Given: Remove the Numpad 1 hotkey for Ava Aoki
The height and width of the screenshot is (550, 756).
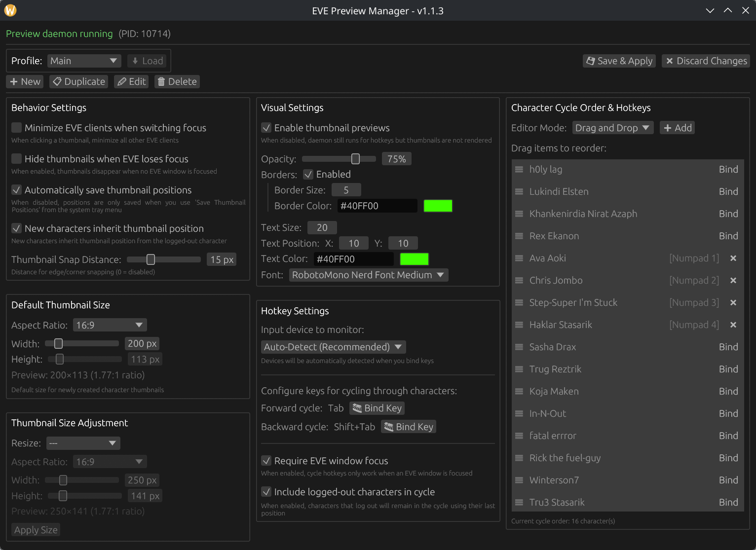Looking at the screenshot, I should (733, 258).
